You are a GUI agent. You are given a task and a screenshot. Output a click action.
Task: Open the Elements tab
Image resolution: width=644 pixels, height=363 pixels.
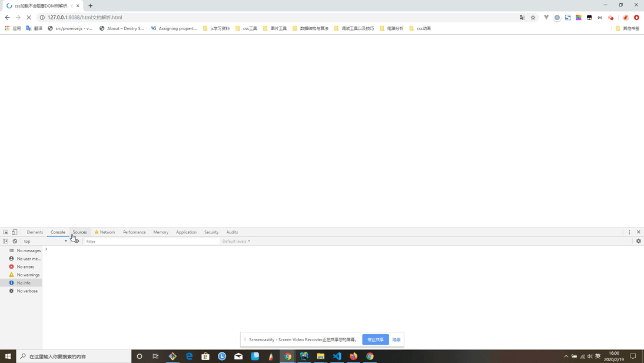coord(35,232)
